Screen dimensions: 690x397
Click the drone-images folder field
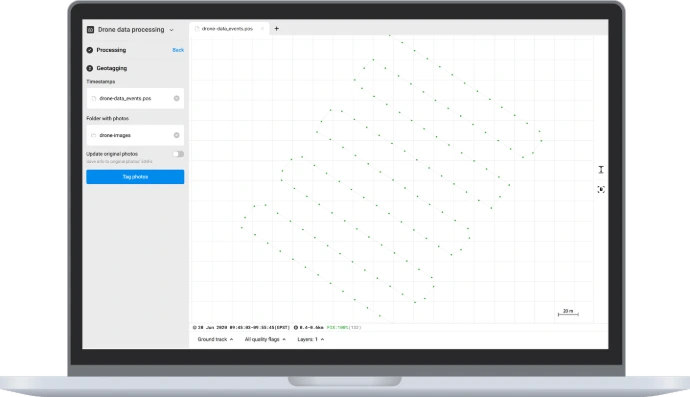pyautogui.click(x=135, y=135)
